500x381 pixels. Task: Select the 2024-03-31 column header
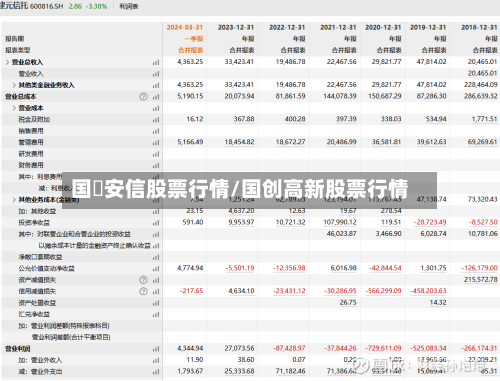tap(185, 27)
